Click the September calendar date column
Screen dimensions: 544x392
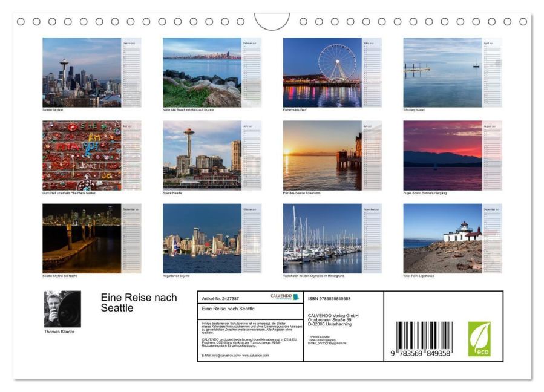(x=131, y=238)
